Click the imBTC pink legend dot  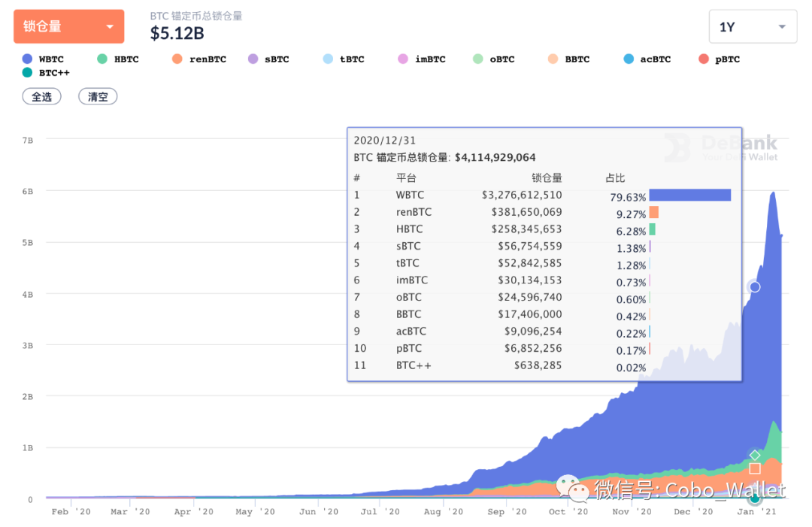(403, 59)
